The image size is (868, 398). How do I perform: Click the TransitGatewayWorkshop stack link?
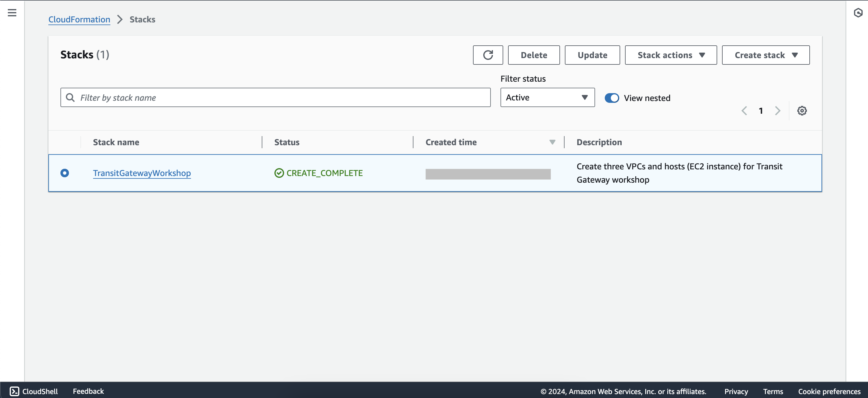[141, 172]
